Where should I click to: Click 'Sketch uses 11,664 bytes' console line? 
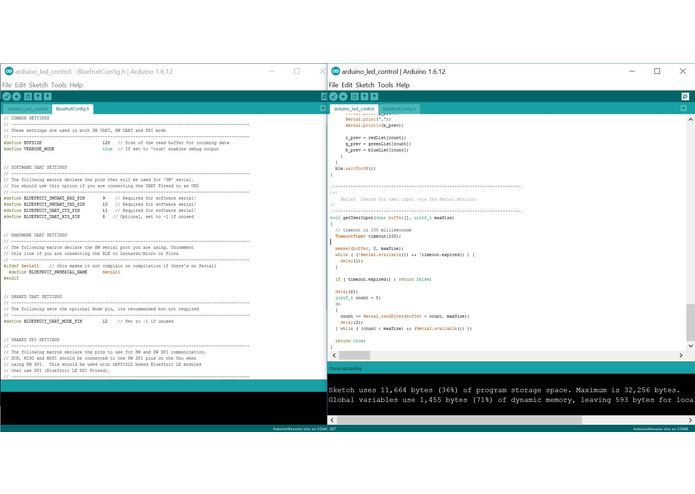(x=504, y=390)
